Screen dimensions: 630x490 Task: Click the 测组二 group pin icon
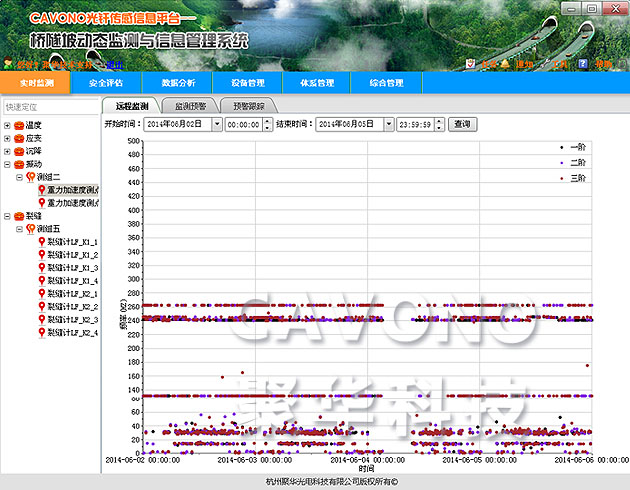30,177
